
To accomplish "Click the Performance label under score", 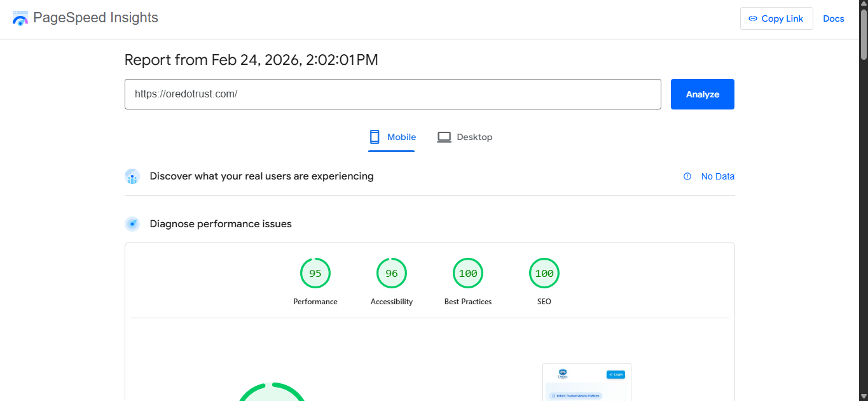I will pos(315,302).
